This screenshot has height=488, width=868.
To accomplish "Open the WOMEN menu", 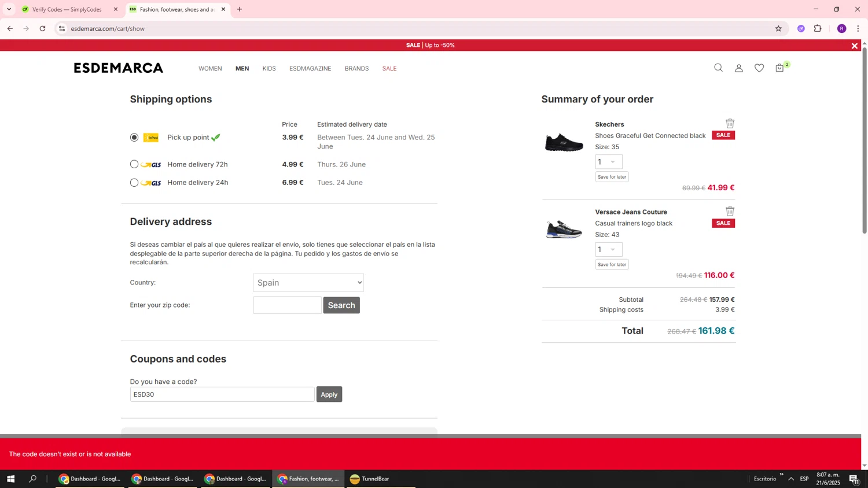I will (x=210, y=68).
